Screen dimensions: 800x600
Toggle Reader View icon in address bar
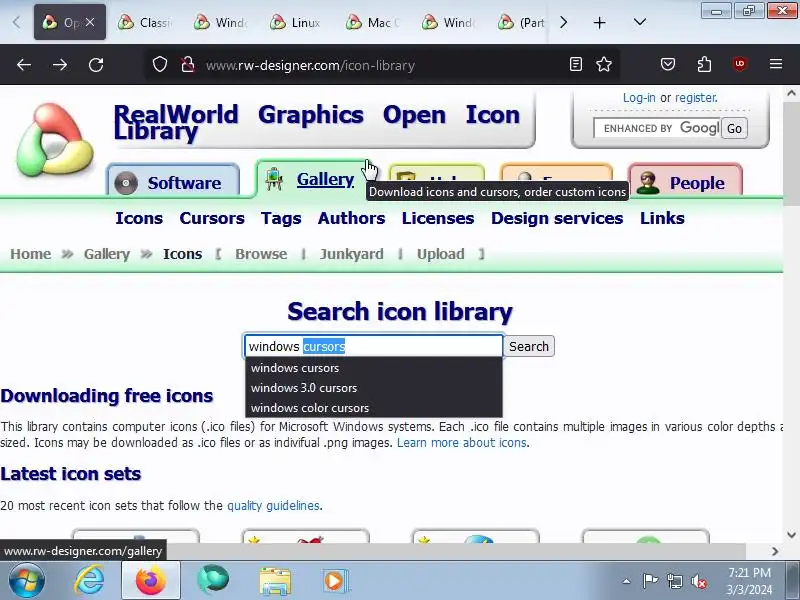[576, 64]
